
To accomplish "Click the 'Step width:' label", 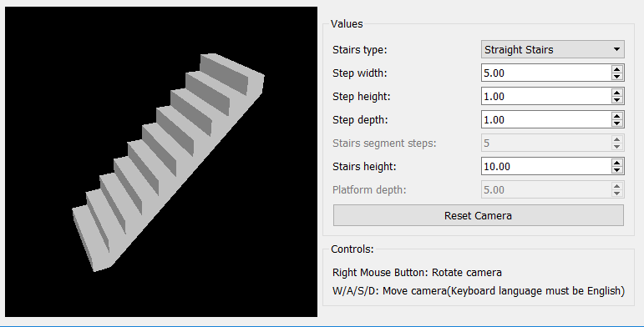I will point(359,73).
